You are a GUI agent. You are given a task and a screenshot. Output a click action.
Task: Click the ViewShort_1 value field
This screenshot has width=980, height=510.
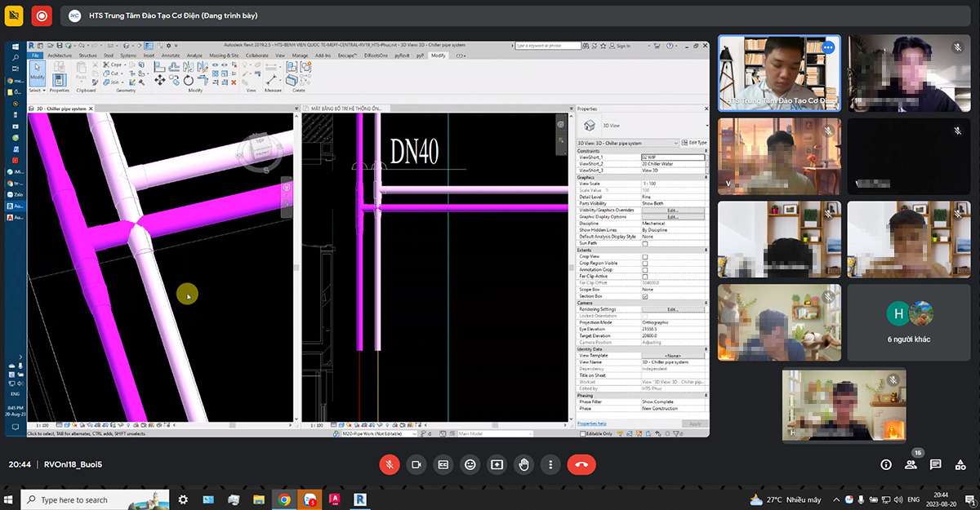(673, 157)
